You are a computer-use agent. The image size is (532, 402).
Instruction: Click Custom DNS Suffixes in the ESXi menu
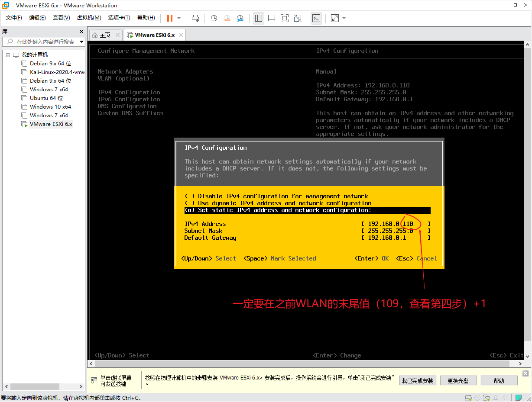[x=130, y=113]
